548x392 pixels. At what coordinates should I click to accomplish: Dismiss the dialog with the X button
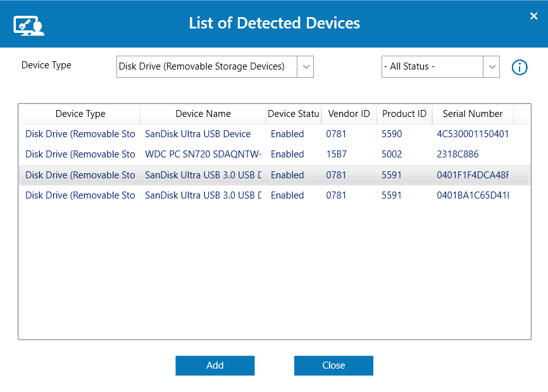[x=533, y=16]
